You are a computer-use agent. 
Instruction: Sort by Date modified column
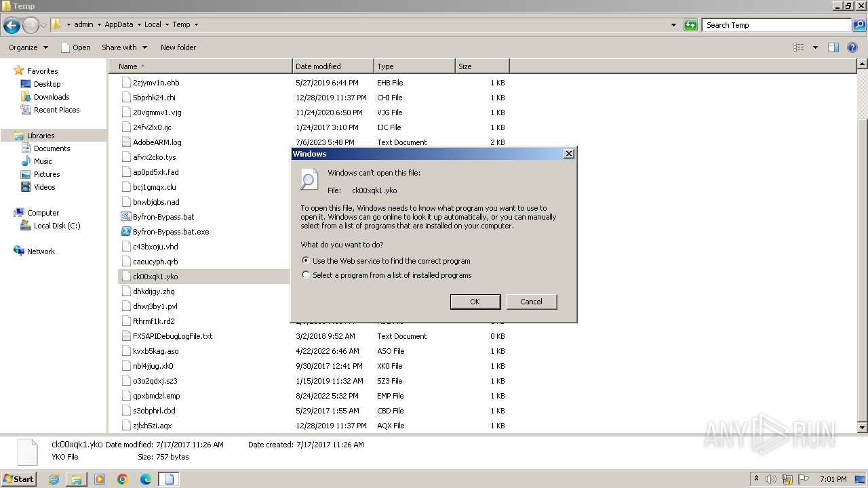point(333,66)
